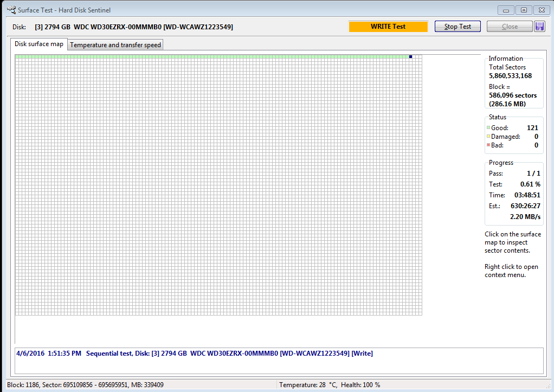Screen dimensions: 554x392
Task: Click status bar Temperature and Health text
Action: tap(329, 384)
